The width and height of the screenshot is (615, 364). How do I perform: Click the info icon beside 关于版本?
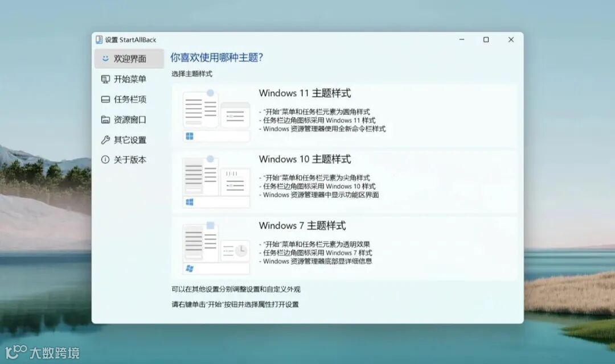coord(105,159)
